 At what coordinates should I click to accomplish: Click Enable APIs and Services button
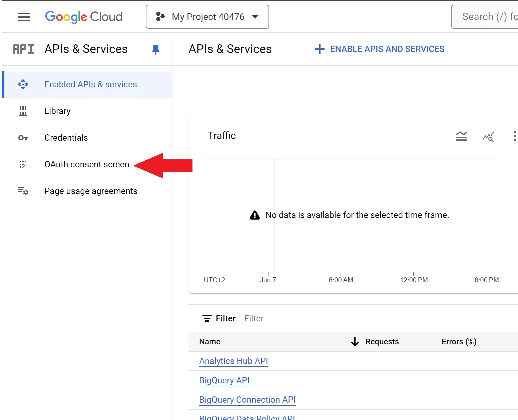380,49
